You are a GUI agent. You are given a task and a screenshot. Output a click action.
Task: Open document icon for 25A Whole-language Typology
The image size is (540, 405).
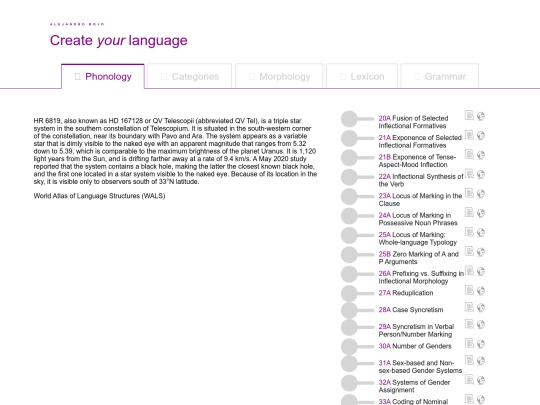point(469,232)
